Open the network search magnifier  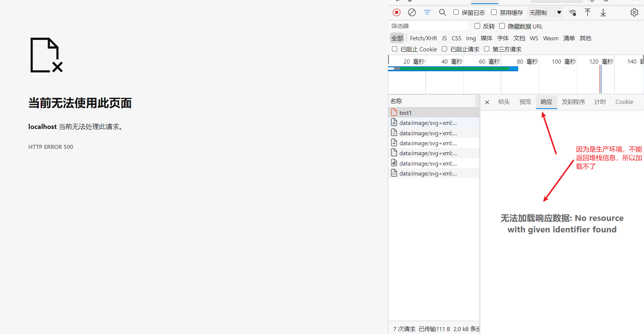(x=442, y=13)
